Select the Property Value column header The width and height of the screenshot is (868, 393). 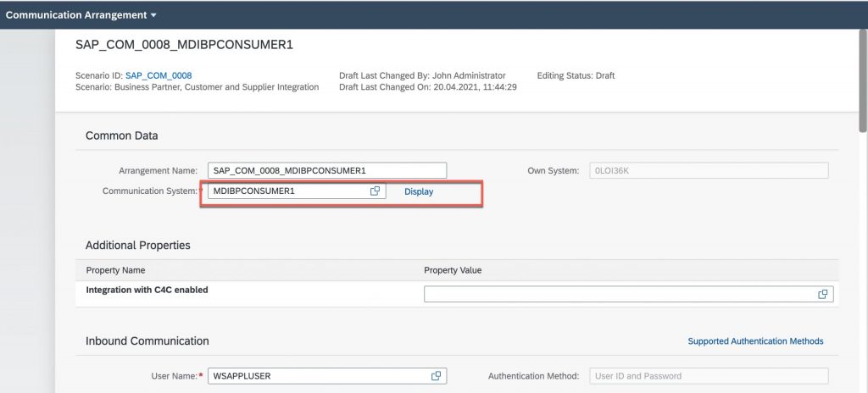tap(453, 270)
